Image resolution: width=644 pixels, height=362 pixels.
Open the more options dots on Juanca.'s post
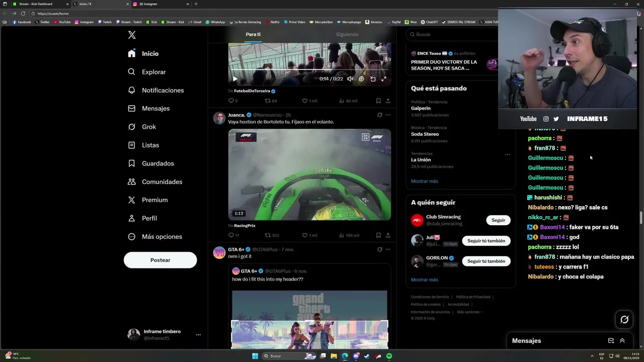click(388, 115)
